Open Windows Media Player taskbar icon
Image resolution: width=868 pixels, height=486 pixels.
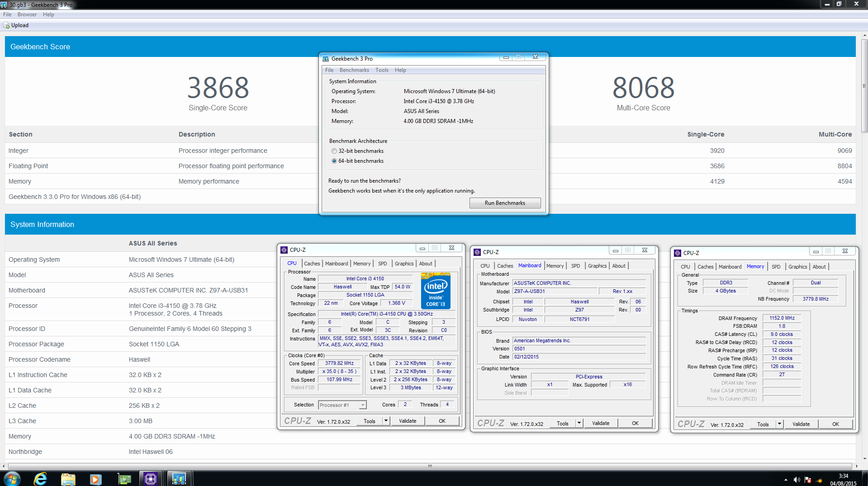click(x=95, y=478)
